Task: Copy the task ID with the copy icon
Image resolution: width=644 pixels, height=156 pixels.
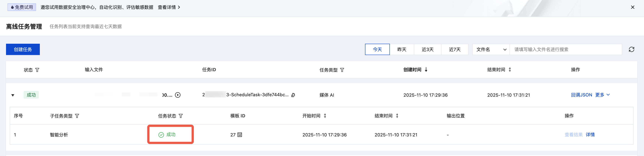Action: 293,95
